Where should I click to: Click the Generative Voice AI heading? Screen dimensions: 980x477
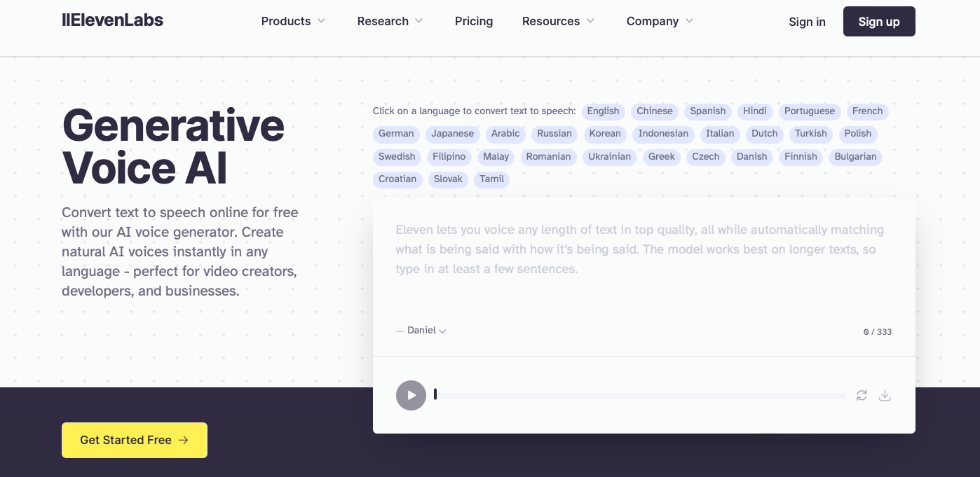(x=173, y=146)
